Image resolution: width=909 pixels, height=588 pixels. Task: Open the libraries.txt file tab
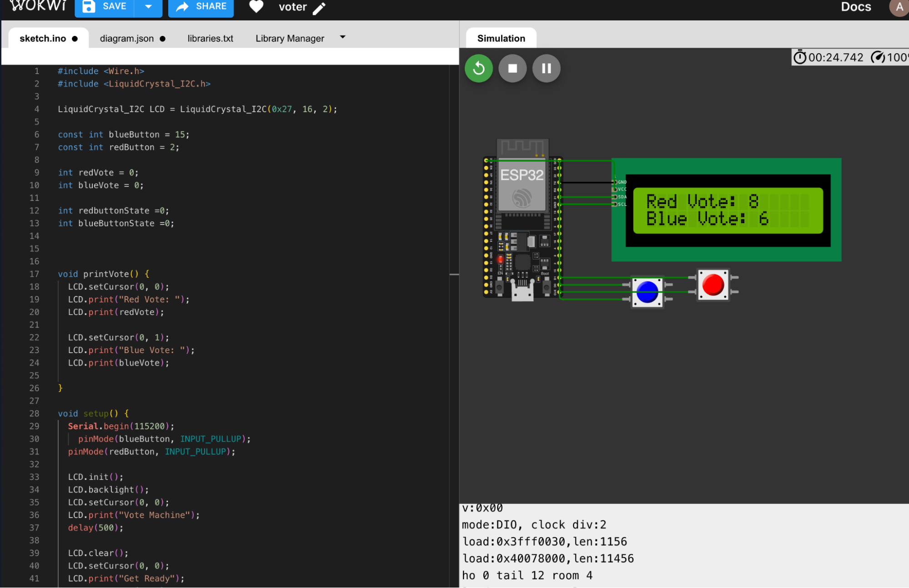pos(209,38)
